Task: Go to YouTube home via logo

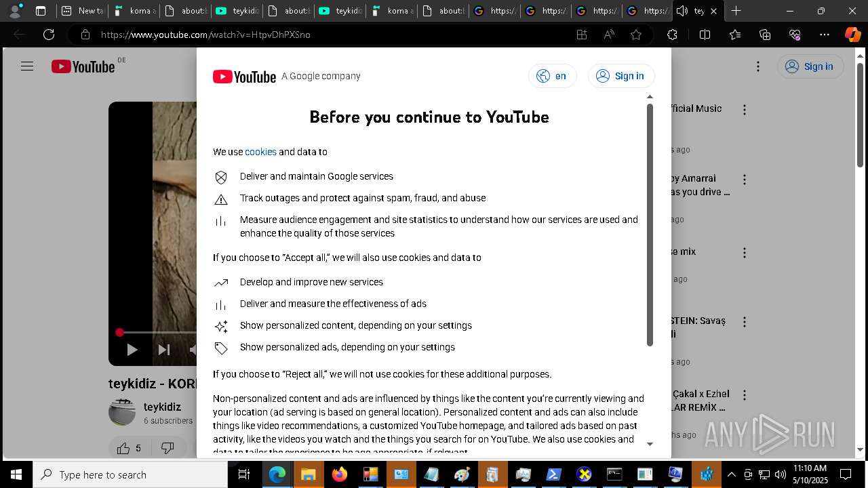Action: [83, 66]
